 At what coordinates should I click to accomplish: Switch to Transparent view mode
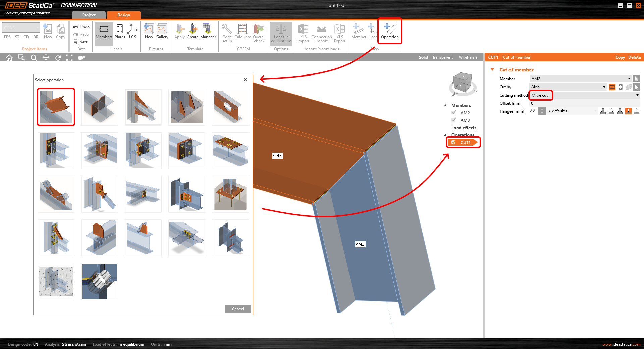[x=442, y=57]
